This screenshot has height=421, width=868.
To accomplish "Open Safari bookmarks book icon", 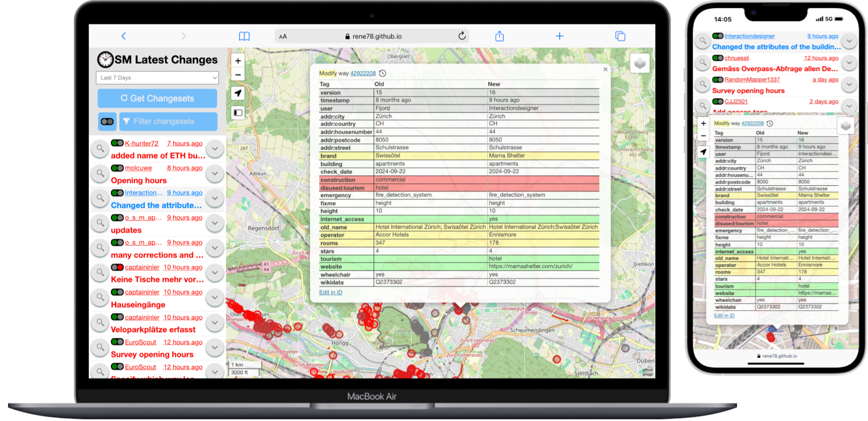I will 244,36.
